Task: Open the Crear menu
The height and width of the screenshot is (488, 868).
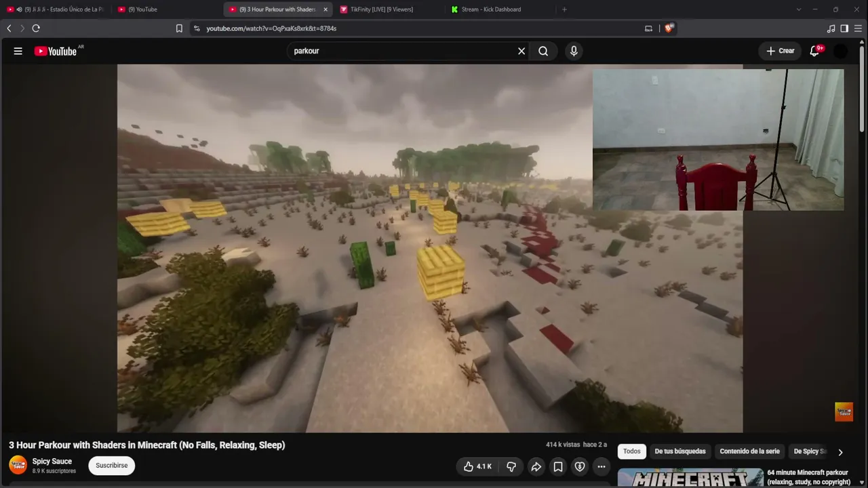Action: [780, 51]
